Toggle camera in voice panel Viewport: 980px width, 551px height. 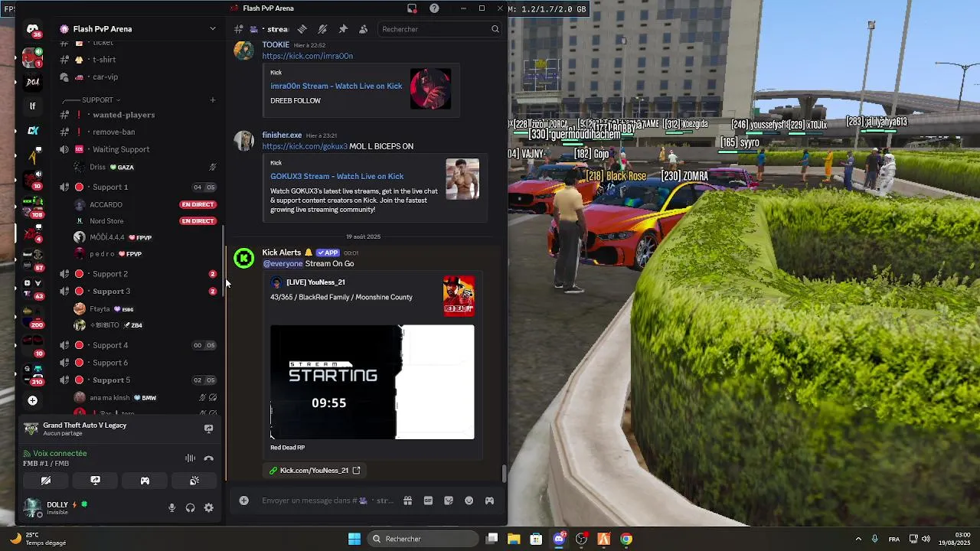[x=46, y=481]
